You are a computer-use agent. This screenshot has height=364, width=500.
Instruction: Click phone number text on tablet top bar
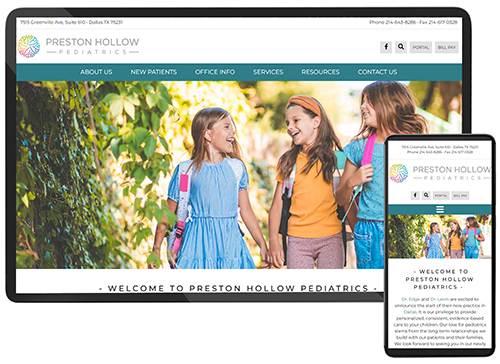point(393,22)
